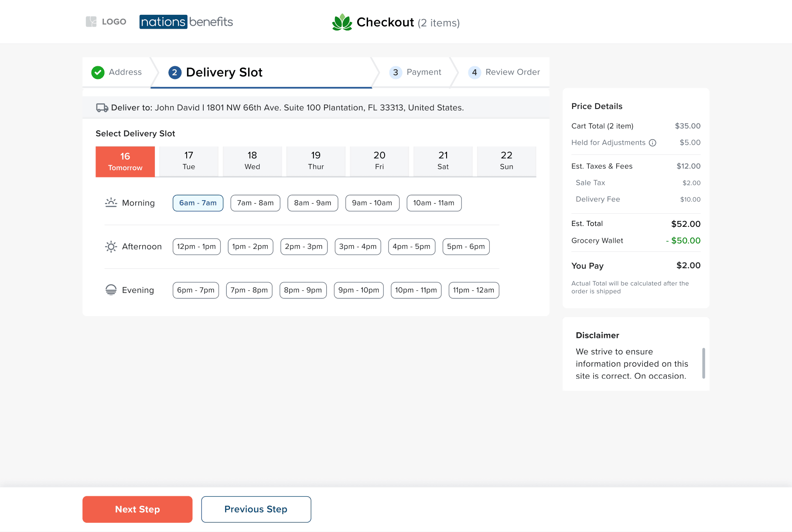Choose the 10pm - 11pm evening slot

[416, 290]
